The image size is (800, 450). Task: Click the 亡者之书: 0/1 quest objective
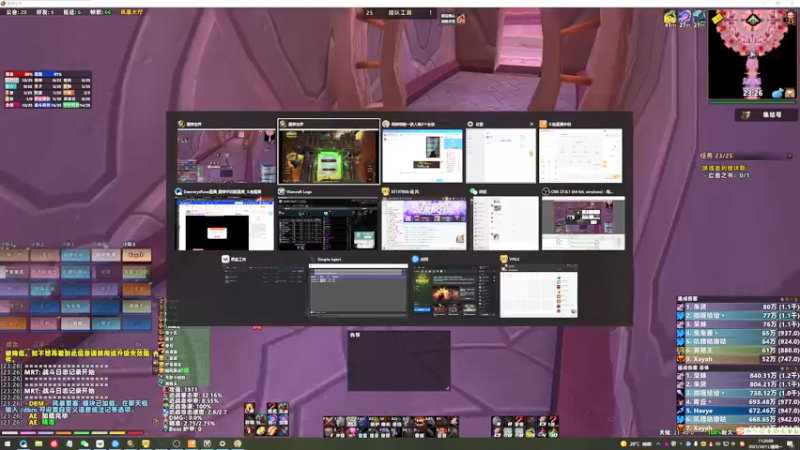pos(729,175)
